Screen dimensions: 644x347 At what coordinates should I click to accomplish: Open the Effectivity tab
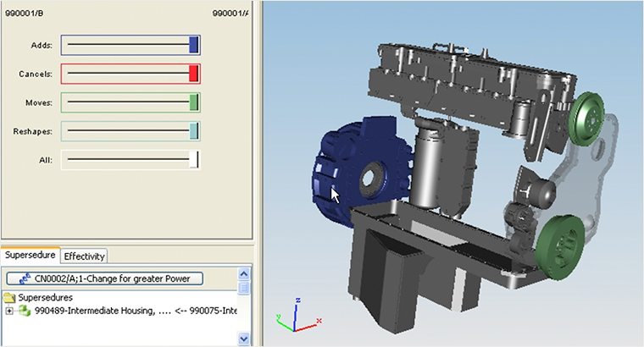click(x=84, y=256)
